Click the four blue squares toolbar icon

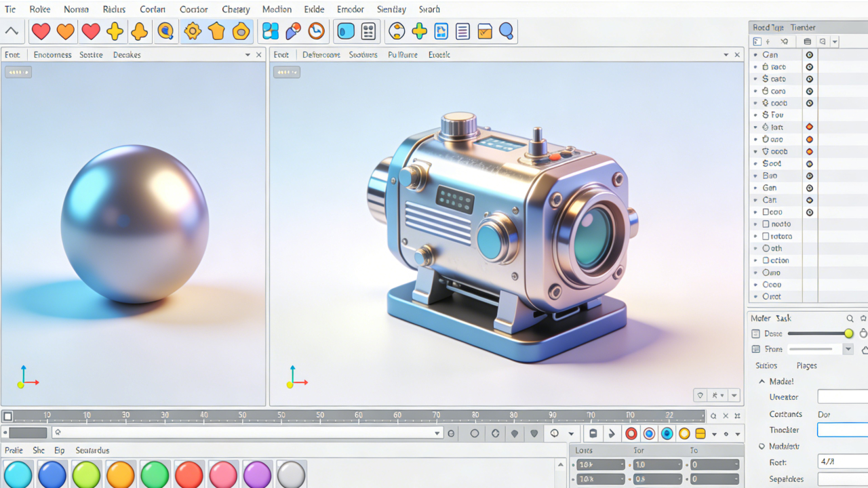(x=271, y=31)
